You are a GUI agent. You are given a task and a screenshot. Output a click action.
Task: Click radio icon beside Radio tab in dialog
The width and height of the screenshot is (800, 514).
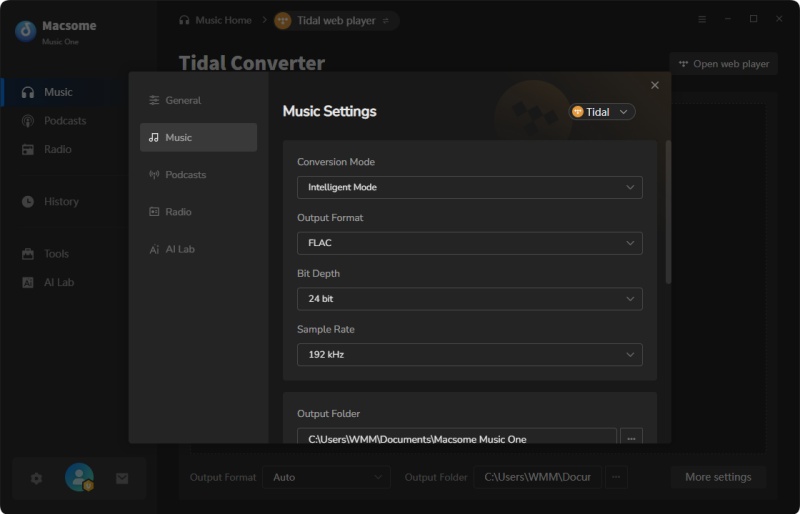154,212
